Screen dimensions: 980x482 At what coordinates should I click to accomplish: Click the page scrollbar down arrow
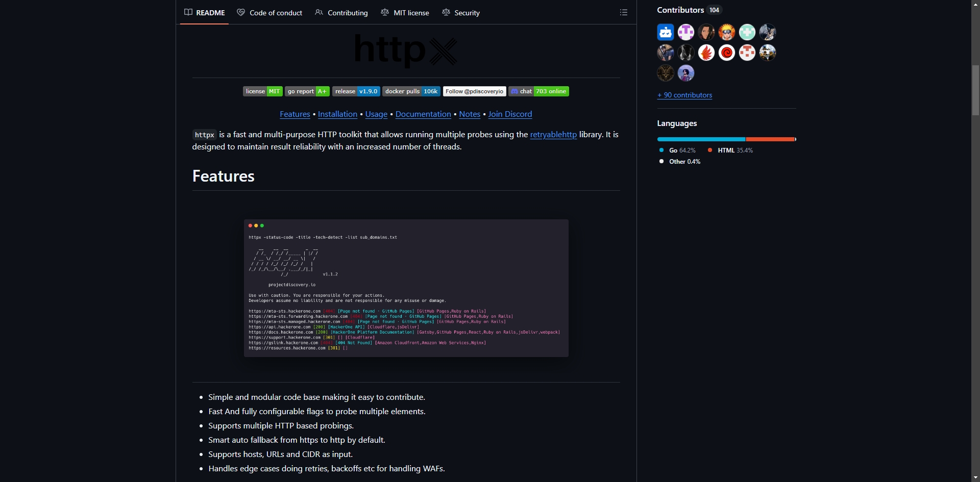point(975,478)
